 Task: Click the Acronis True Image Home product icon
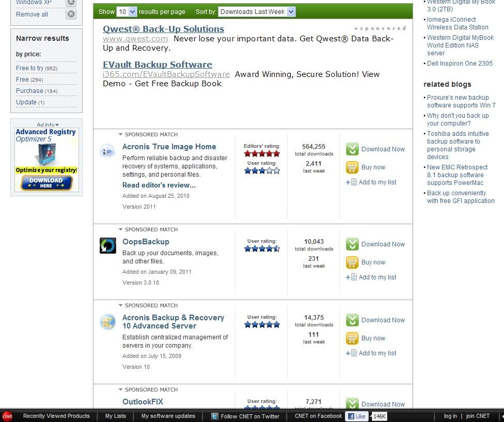tap(107, 150)
